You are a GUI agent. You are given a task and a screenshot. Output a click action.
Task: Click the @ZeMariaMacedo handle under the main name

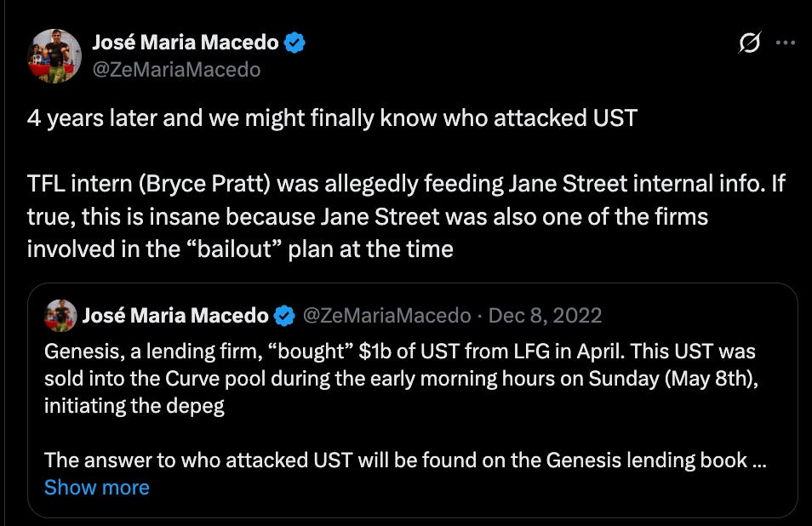(x=176, y=70)
